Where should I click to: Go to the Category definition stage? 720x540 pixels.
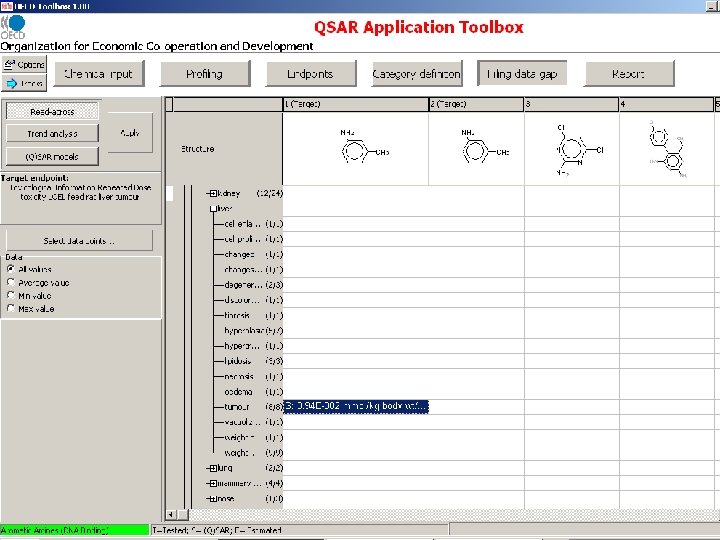click(417, 73)
